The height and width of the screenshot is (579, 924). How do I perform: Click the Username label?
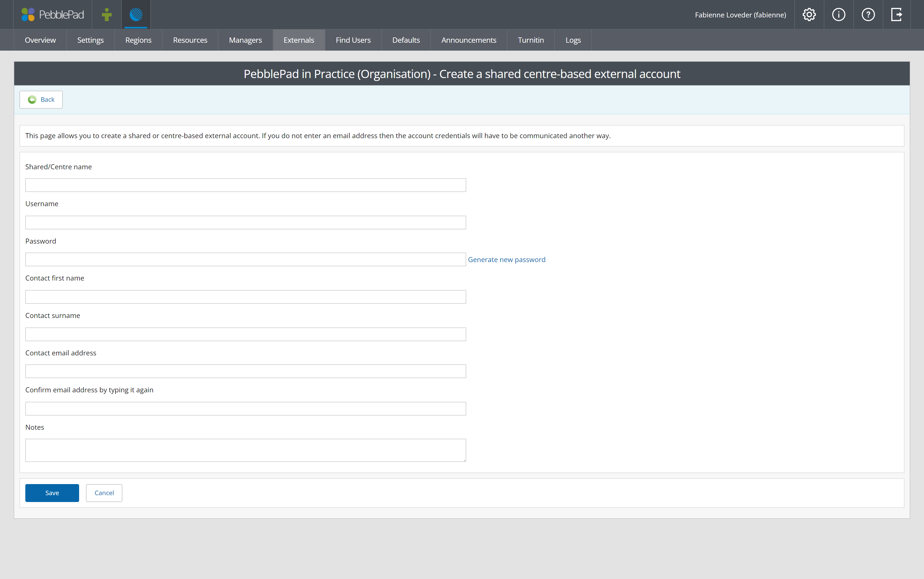[42, 204]
